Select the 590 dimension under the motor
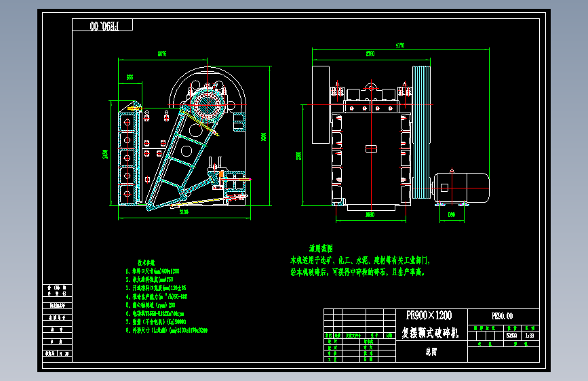Viewport: 588px width, 381px height. click(452, 214)
